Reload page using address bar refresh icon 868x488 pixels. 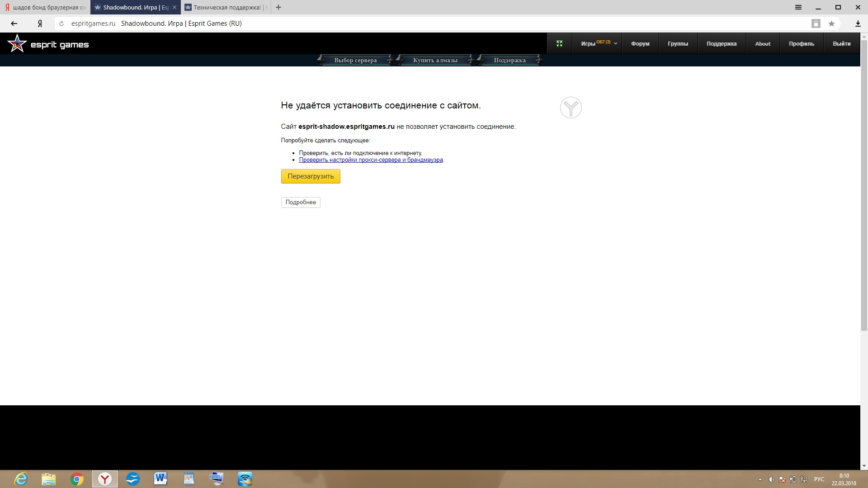(61, 23)
